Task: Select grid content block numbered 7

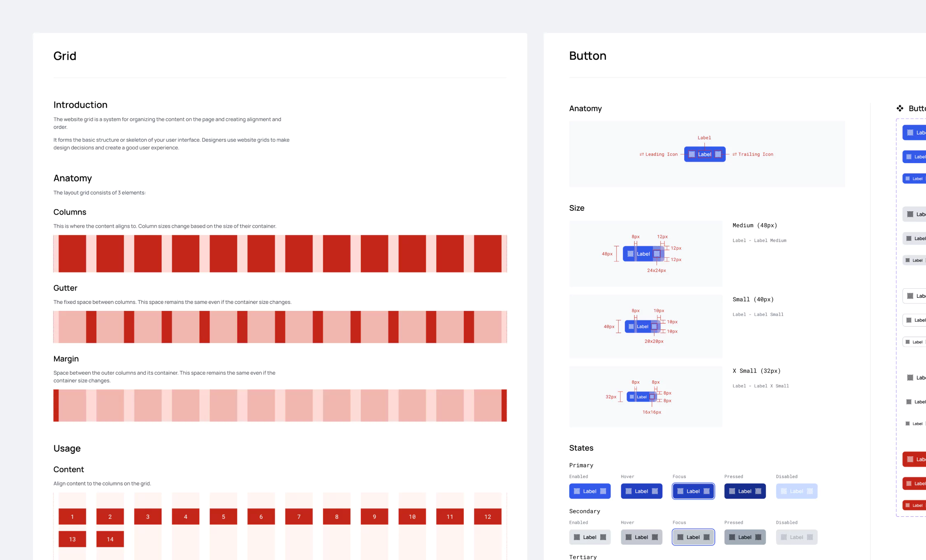Action: [299, 516]
